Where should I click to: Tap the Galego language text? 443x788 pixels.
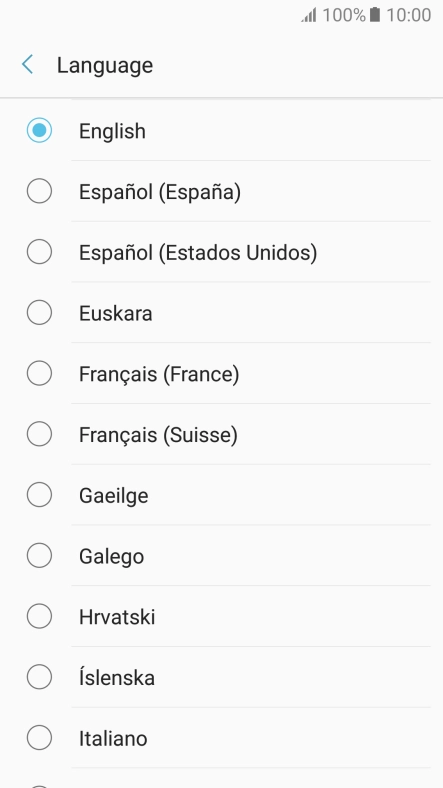coord(112,557)
